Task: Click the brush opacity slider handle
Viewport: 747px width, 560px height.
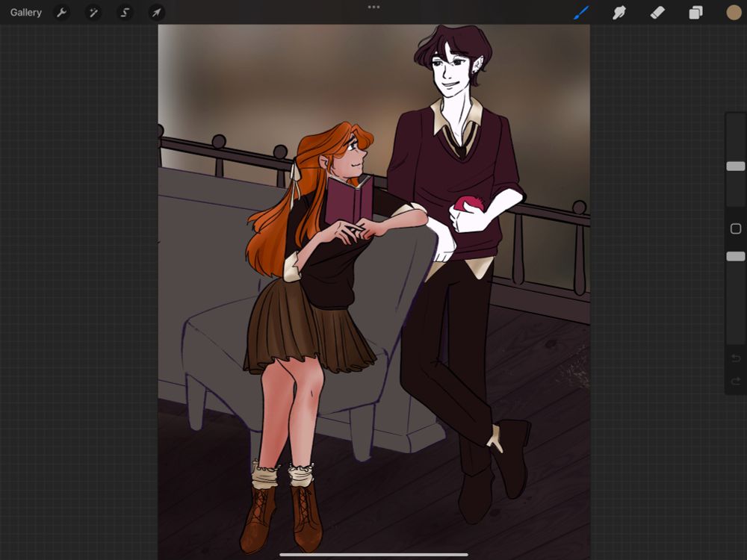Action: click(736, 256)
